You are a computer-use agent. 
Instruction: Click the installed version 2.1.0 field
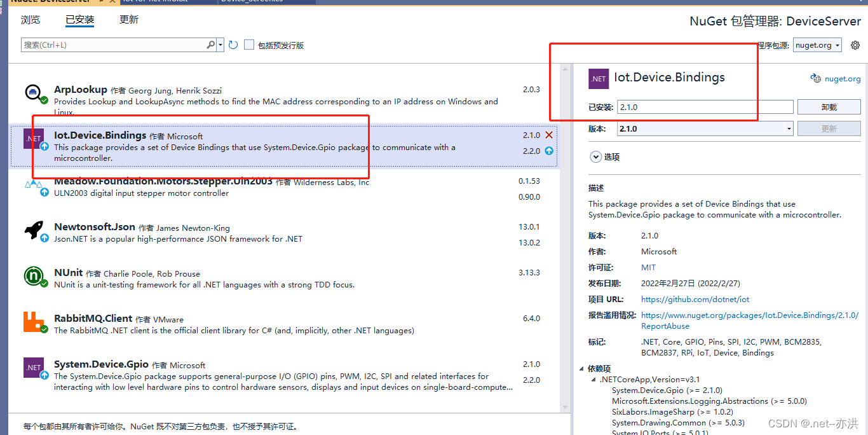coord(705,107)
